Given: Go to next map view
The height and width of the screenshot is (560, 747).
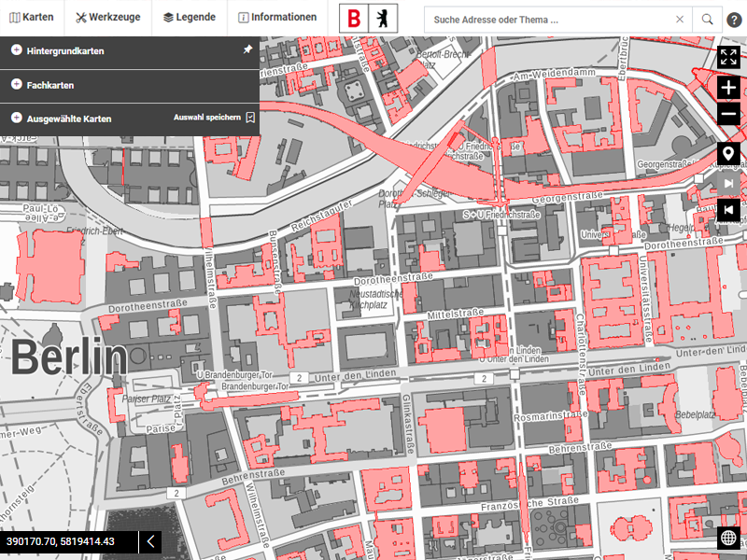Looking at the screenshot, I should pyautogui.click(x=728, y=183).
